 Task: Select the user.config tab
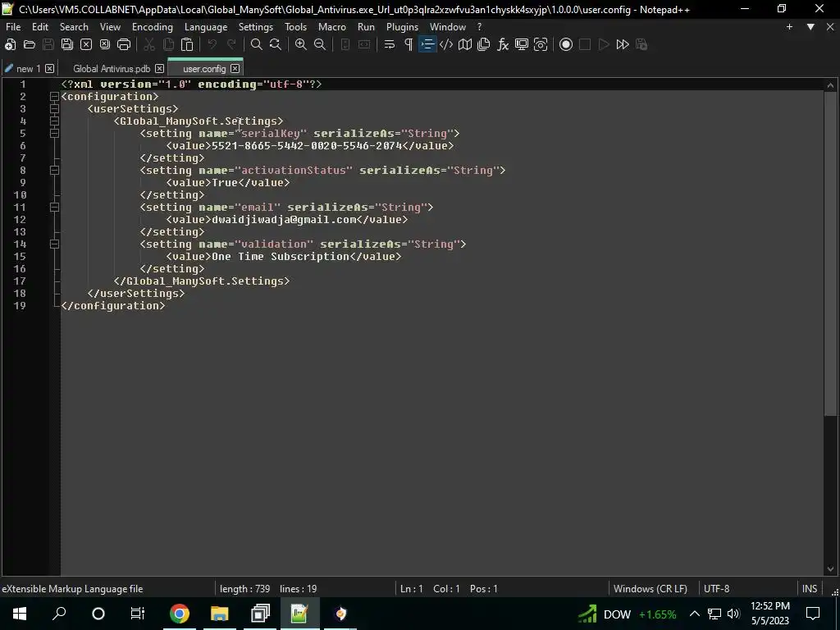(x=204, y=69)
